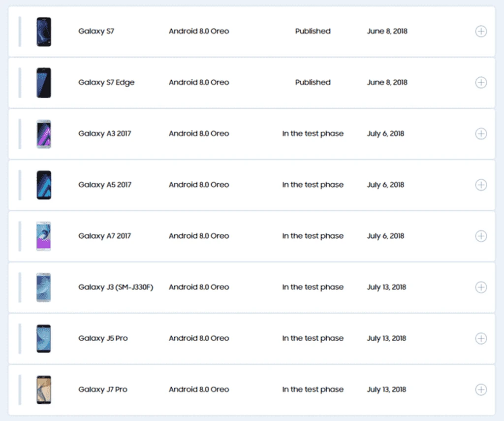504x421 pixels.
Task: Click 'In the test phase' for Galaxy A5 2017
Action: 313,185
